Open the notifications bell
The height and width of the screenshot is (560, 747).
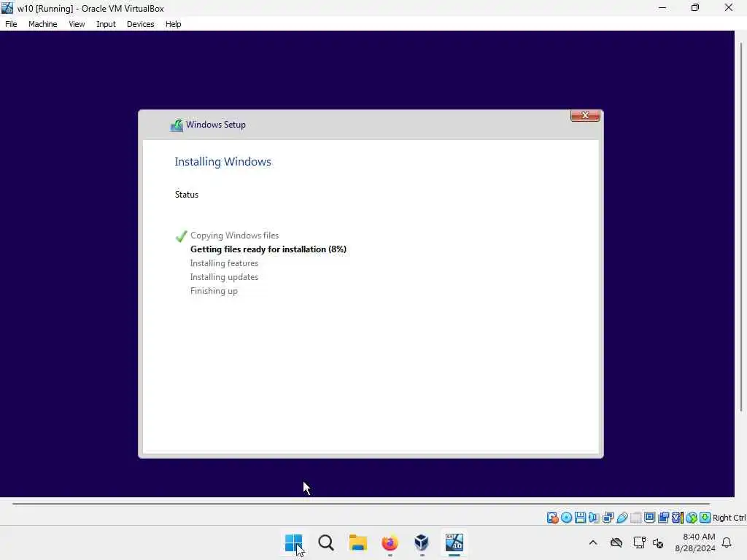[727, 542]
